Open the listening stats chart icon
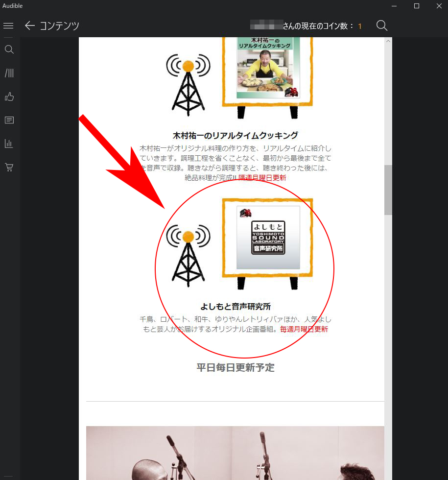 (9, 144)
